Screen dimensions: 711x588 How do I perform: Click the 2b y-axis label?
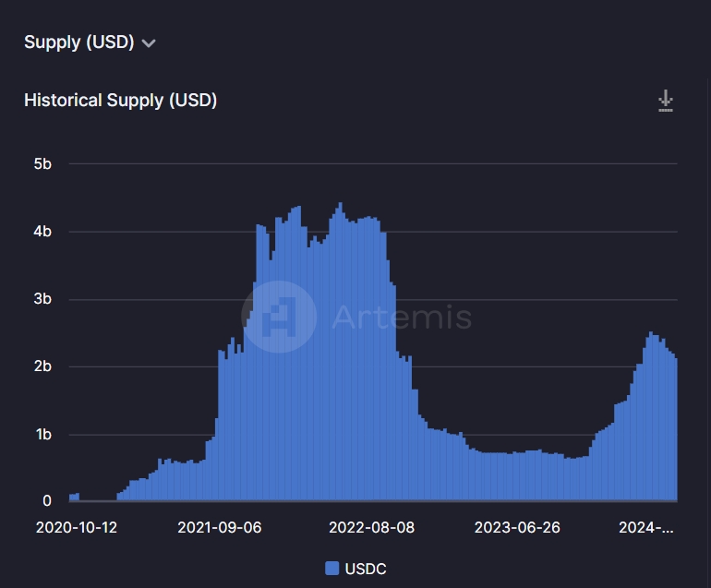coord(42,366)
